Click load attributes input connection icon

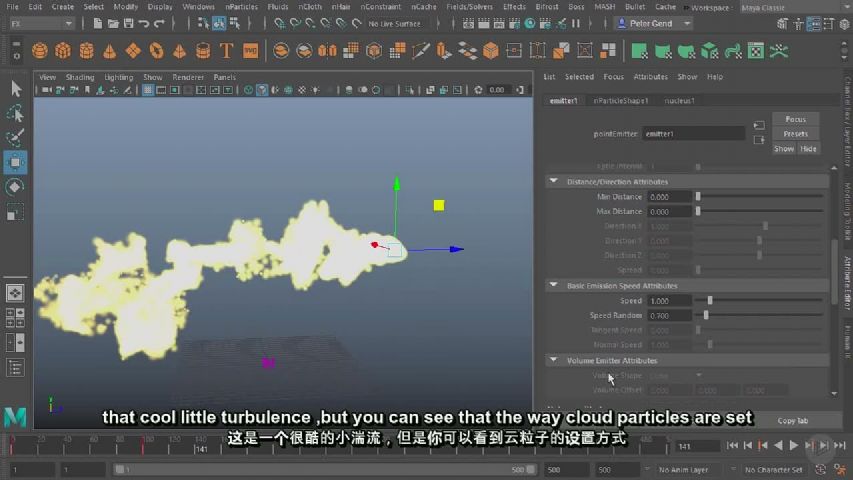pyautogui.click(x=759, y=125)
